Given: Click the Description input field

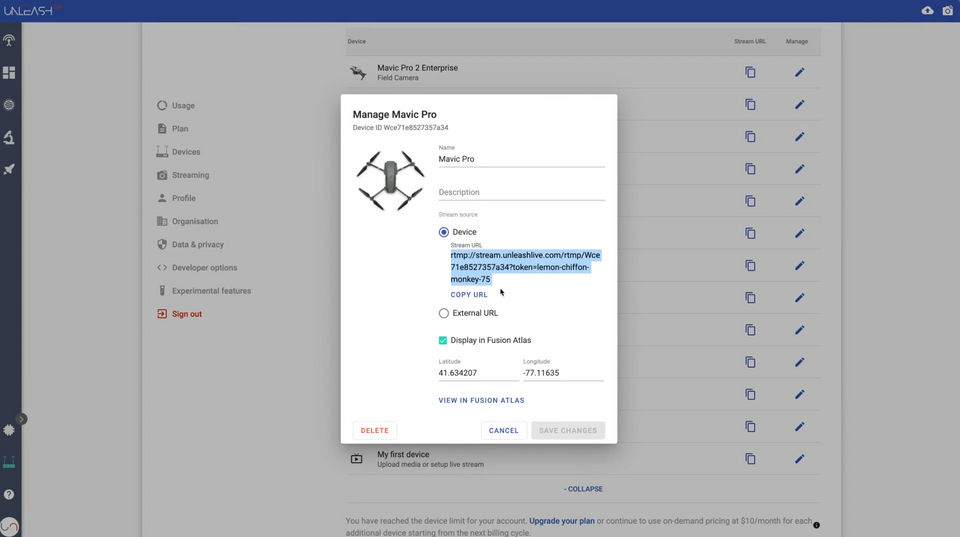Looking at the screenshot, I should pos(522,192).
